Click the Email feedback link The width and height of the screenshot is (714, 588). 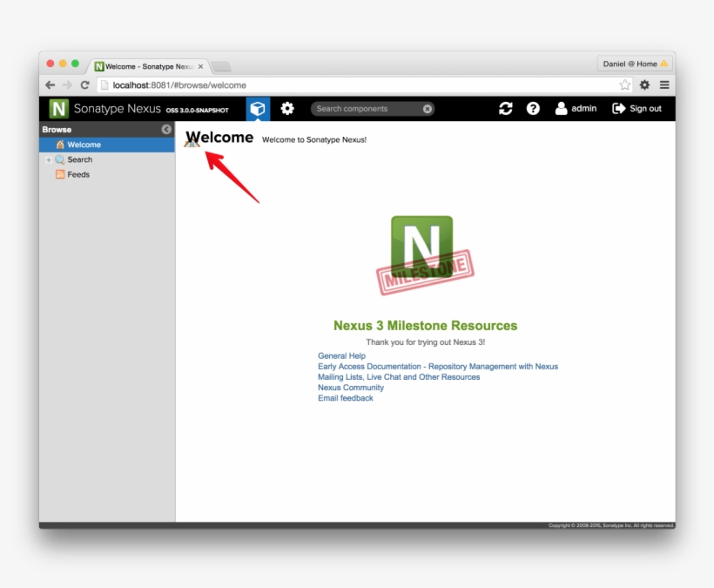tap(346, 398)
